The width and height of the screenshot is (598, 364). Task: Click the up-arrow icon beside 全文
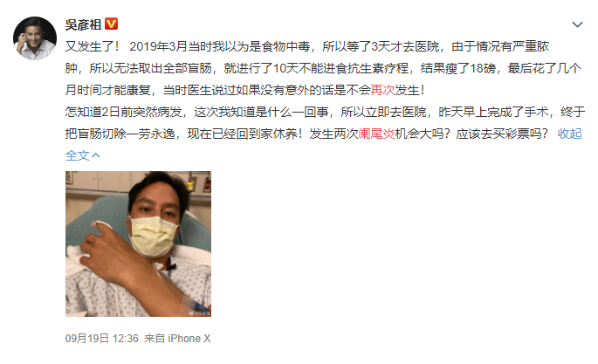(96, 155)
